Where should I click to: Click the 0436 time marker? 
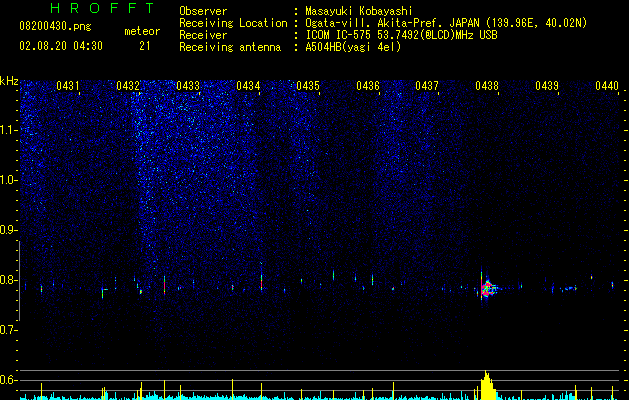pos(367,86)
